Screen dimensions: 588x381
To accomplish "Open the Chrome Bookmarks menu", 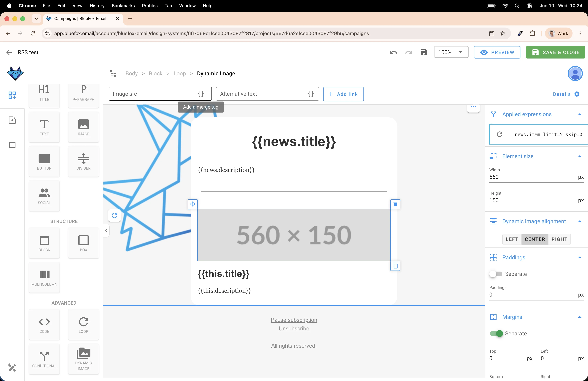I will pos(123,6).
